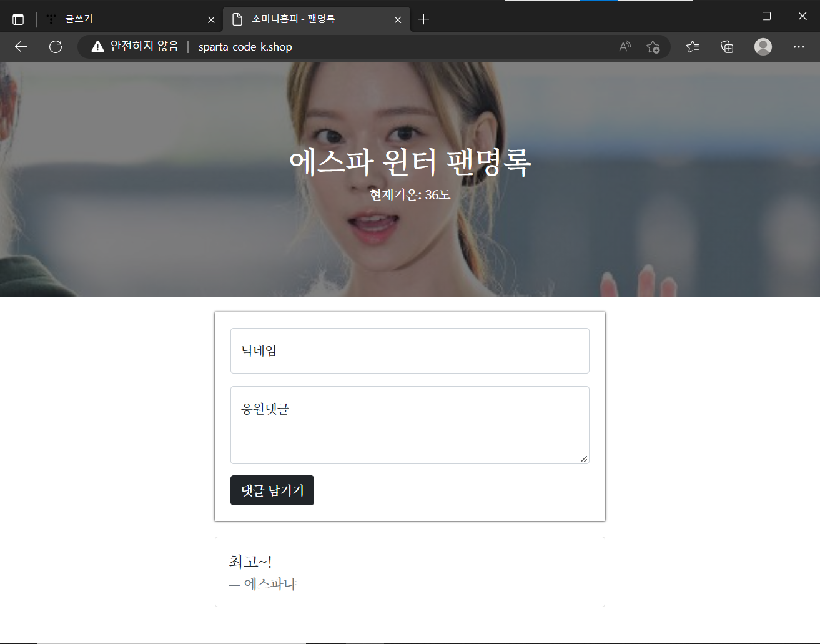Click the 최고~! comment text

[x=250, y=561]
